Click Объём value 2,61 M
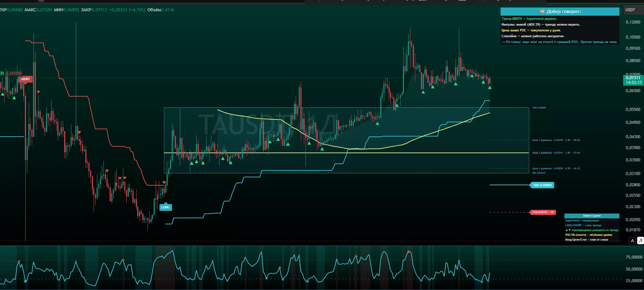The image size is (644, 290). (168, 10)
